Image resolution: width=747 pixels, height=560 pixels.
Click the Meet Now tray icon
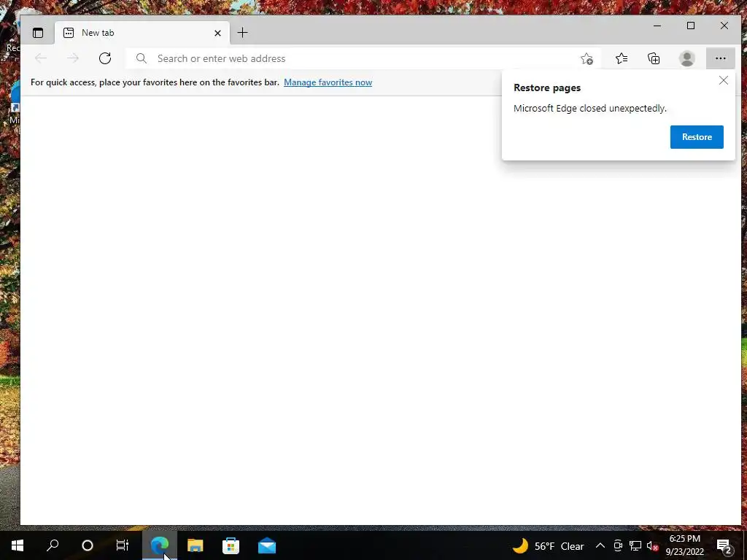click(x=618, y=545)
